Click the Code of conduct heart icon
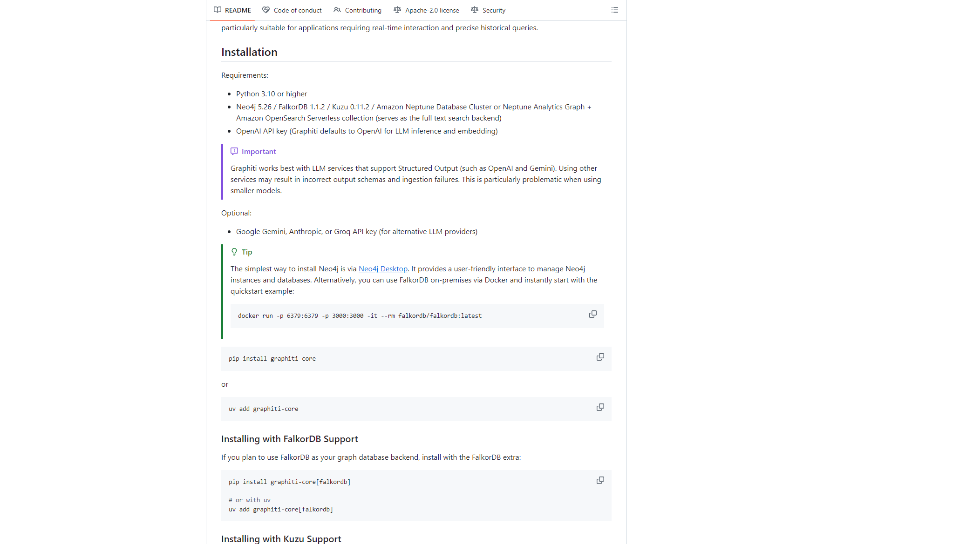 tap(266, 10)
